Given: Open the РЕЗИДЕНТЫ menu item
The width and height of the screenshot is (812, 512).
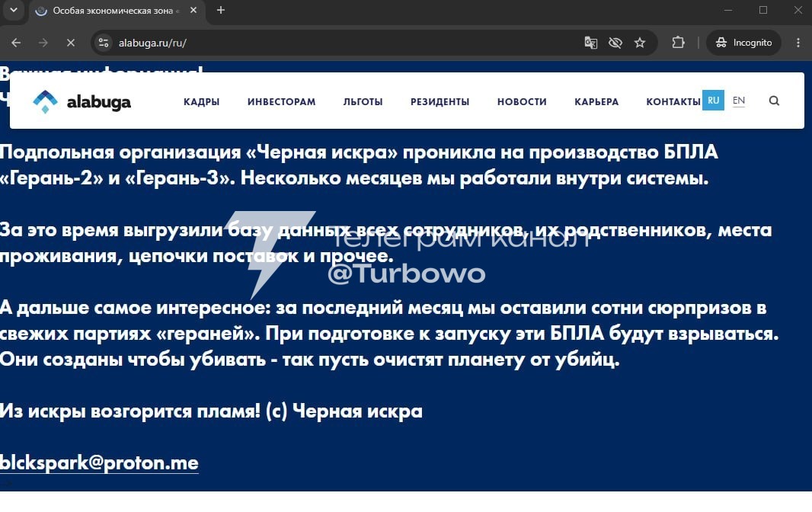Looking at the screenshot, I should 440,101.
